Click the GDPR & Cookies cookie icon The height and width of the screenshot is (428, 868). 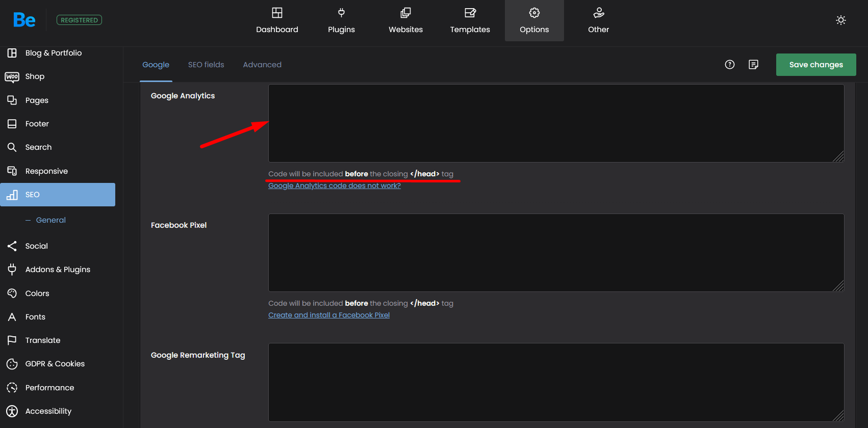pos(12,364)
